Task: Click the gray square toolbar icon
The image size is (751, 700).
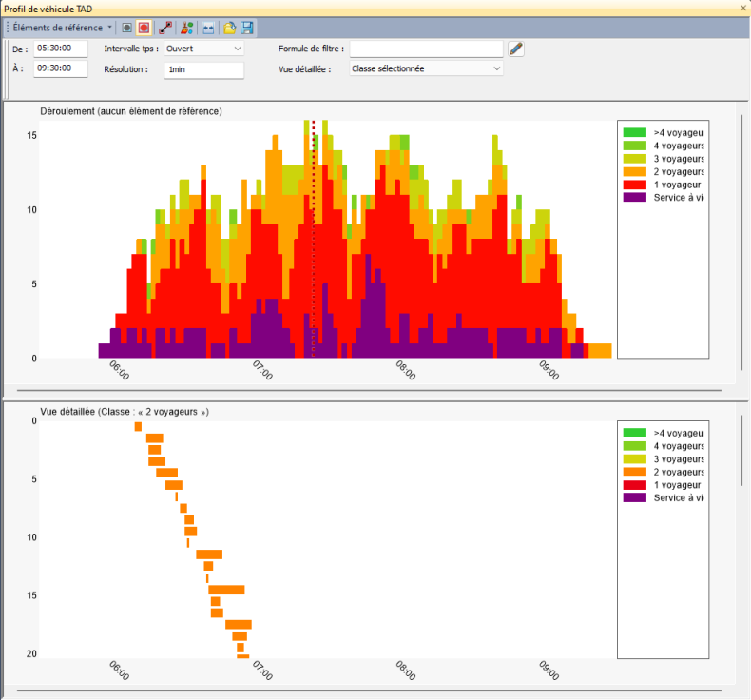Action: click(127, 28)
